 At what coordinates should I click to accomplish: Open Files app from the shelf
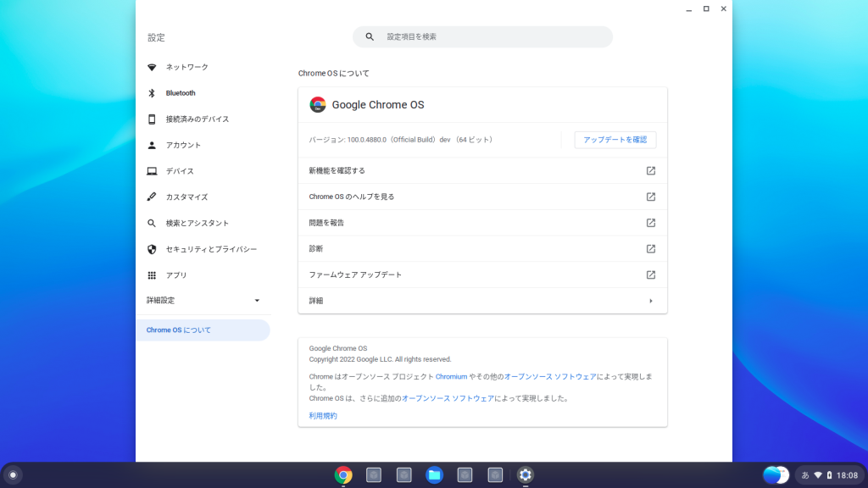point(435,474)
